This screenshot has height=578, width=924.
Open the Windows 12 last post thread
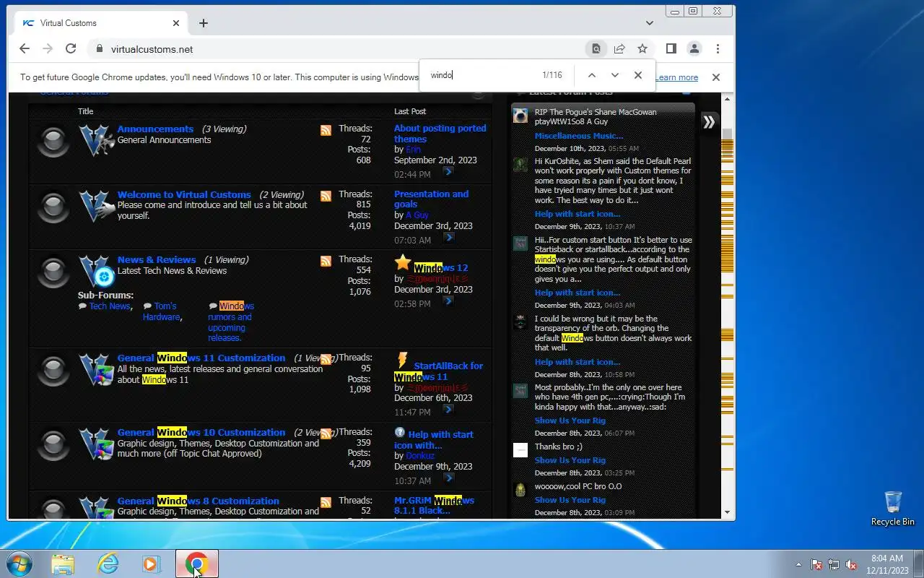point(440,267)
